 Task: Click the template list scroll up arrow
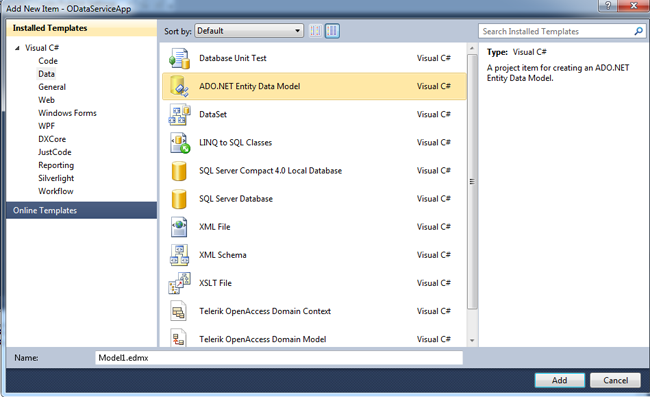click(x=472, y=48)
